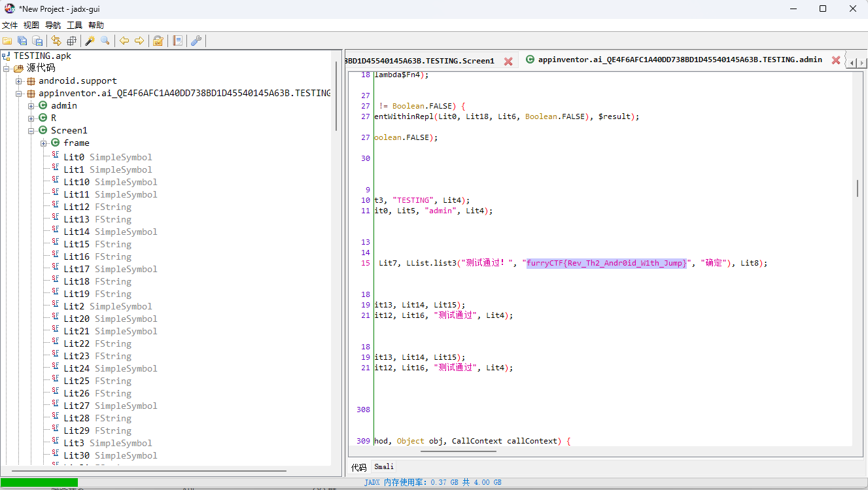This screenshot has width=868, height=490.
Task: Click the code editor horizontal scrollbar
Action: (x=458, y=451)
